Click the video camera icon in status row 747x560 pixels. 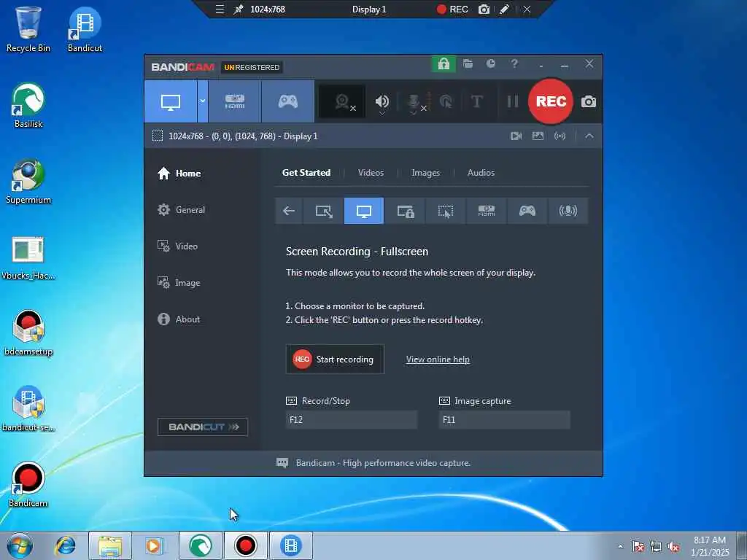pyautogui.click(x=516, y=136)
